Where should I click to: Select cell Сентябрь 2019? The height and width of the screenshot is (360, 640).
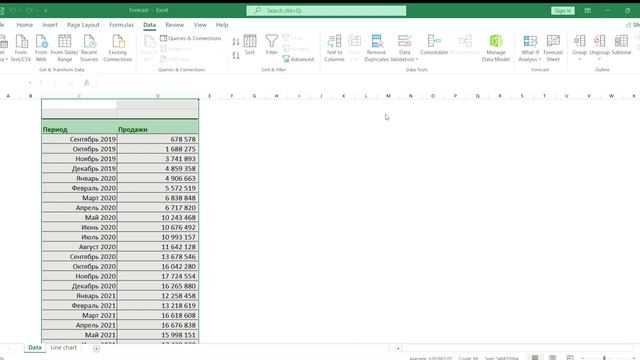point(79,139)
